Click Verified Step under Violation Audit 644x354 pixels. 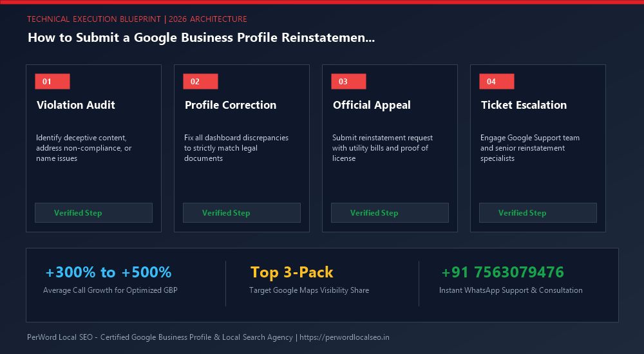pyautogui.click(x=93, y=213)
